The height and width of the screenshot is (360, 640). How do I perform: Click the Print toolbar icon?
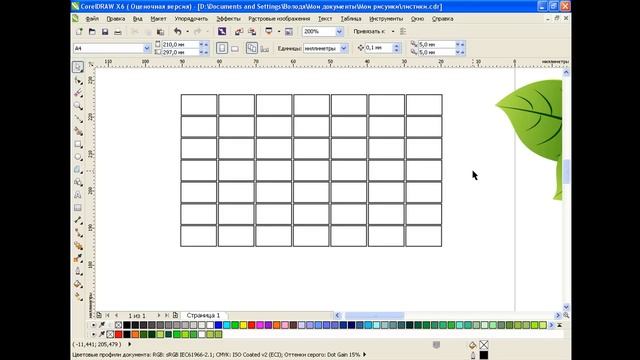pyautogui.click(x=118, y=31)
